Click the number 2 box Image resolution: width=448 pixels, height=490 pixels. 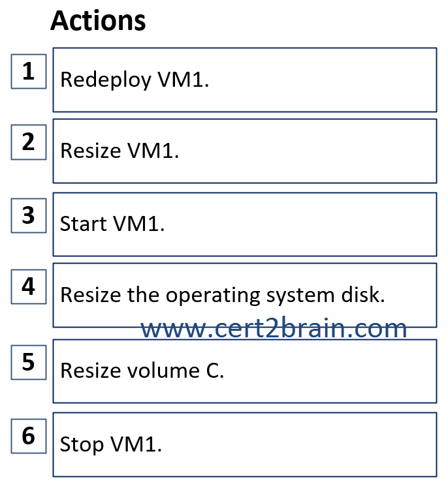(29, 142)
